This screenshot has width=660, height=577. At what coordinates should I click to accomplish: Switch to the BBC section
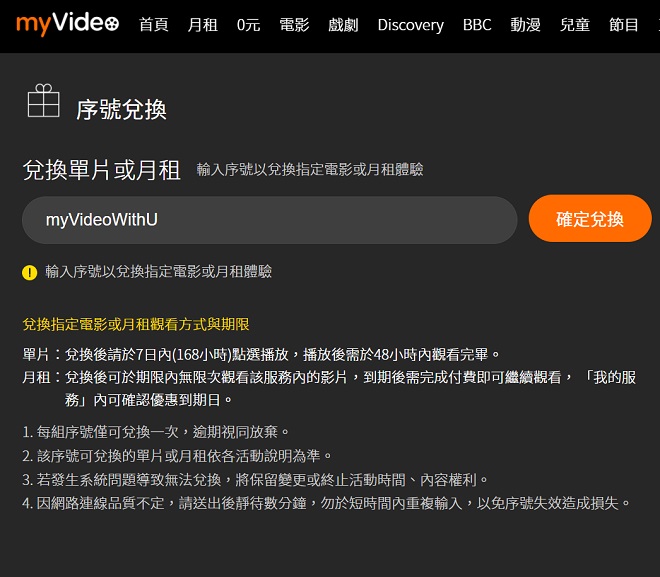tap(477, 25)
